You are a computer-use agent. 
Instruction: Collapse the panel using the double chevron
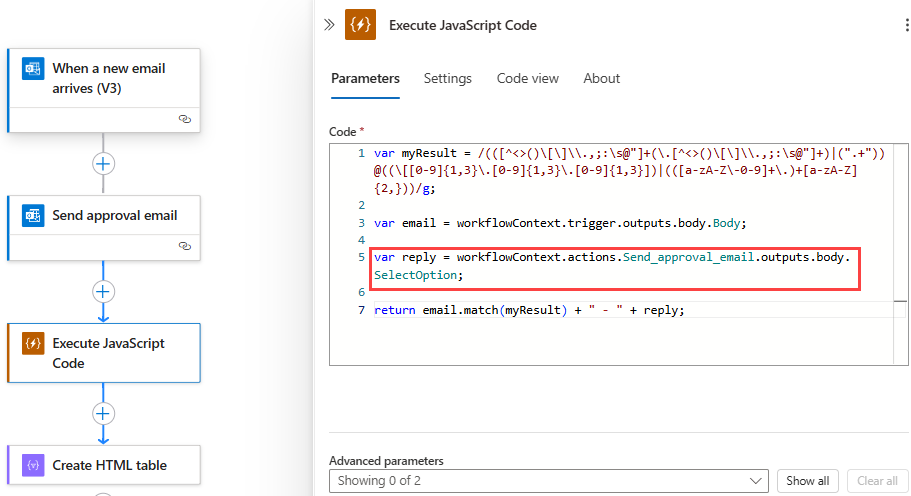pyautogui.click(x=328, y=25)
